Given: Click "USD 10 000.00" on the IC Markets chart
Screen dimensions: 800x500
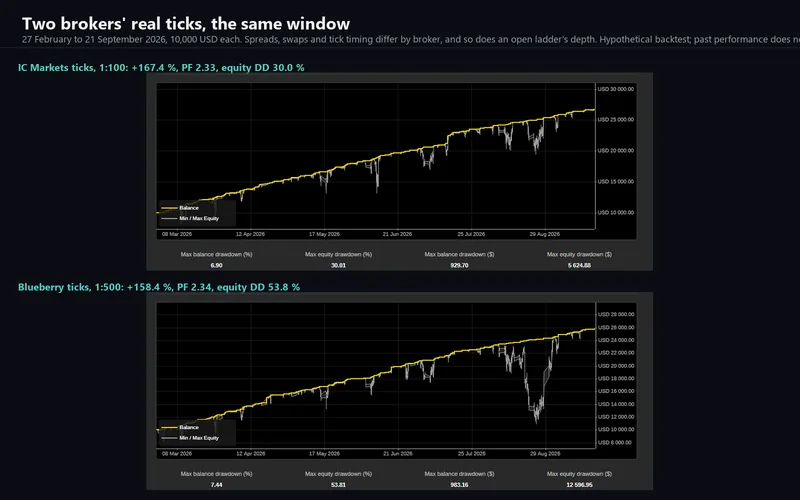Looking at the screenshot, I should (616, 212).
